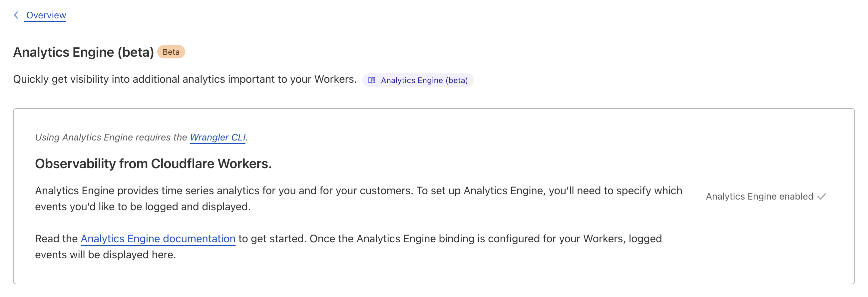This screenshot has width=868, height=297.
Task: Click the 'events will be displayed here' line
Action: pyautogui.click(x=106, y=255)
